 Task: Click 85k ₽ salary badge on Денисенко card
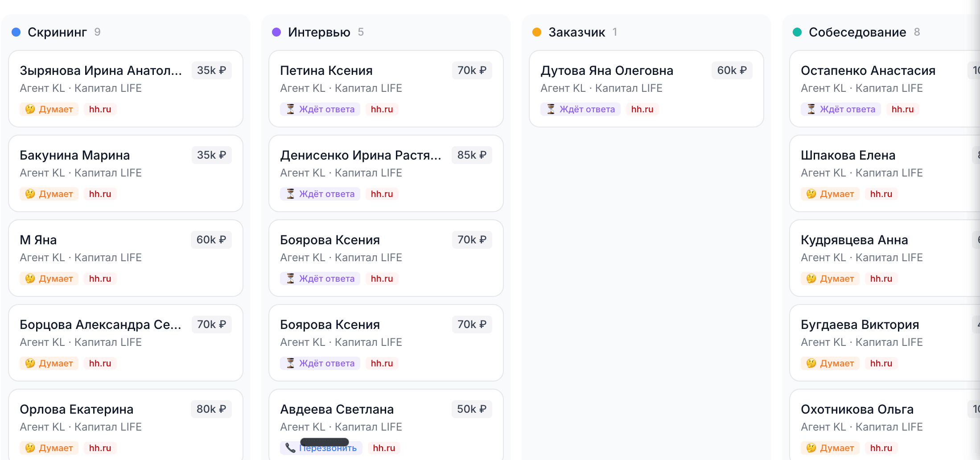[472, 155]
